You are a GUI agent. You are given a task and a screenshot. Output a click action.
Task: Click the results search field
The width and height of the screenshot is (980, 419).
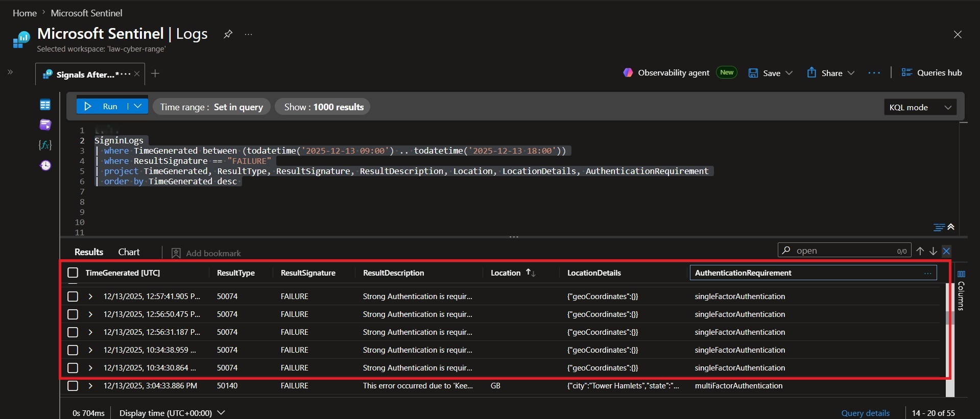coord(844,251)
